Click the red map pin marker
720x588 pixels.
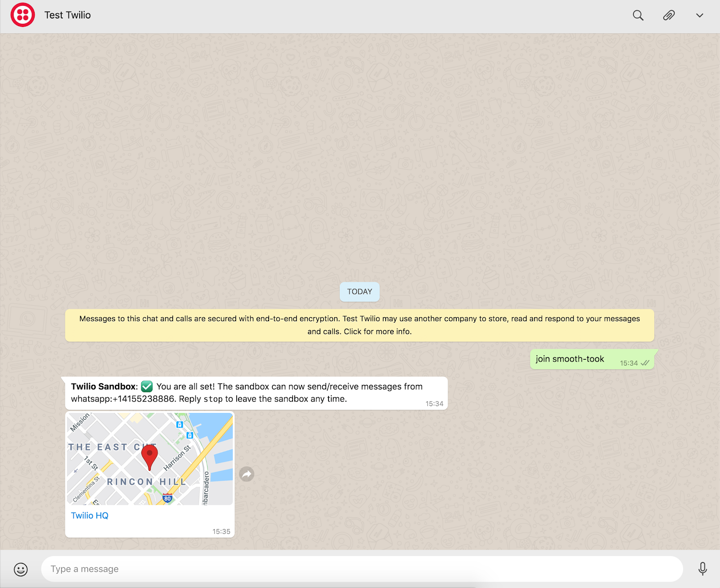(149, 457)
